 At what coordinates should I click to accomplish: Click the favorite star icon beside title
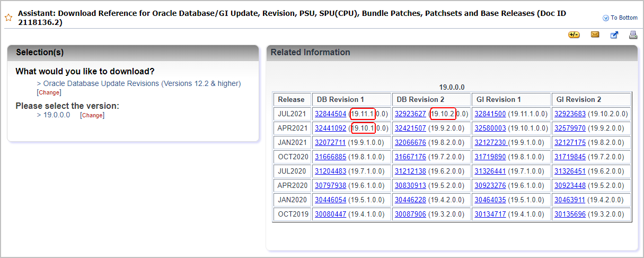click(x=8, y=18)
